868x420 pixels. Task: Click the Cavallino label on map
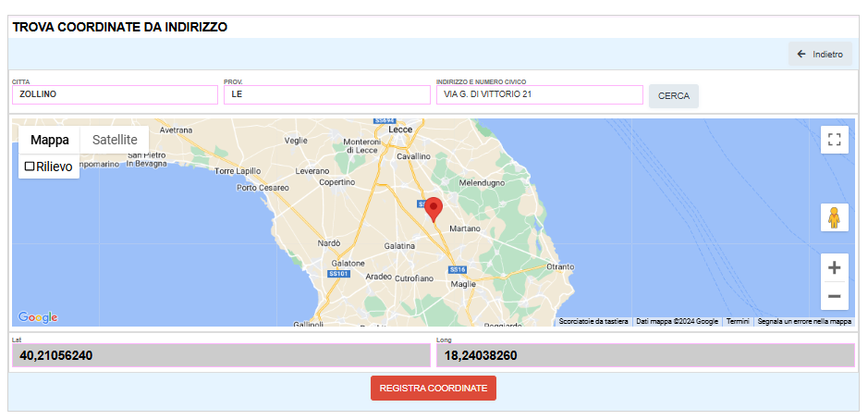[413, 156]
